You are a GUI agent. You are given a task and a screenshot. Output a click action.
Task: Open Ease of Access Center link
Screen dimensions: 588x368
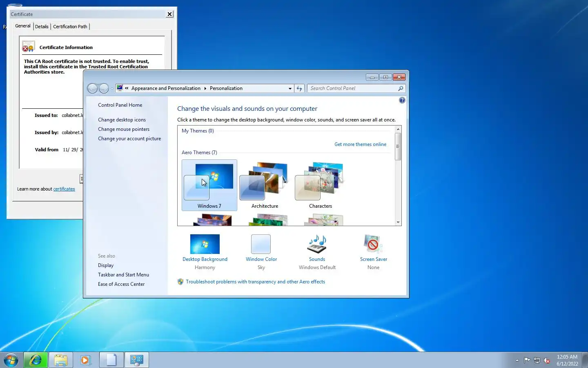click(x=121, y=284)
